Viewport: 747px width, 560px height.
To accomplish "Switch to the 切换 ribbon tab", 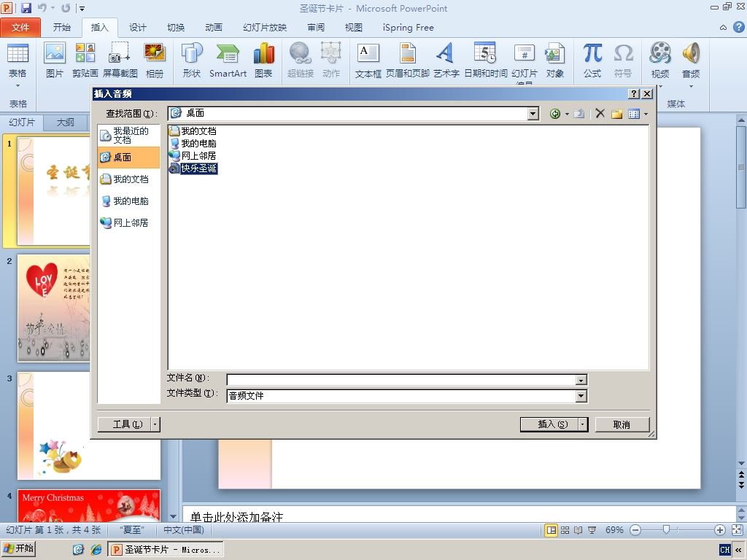I will point(176,28).
